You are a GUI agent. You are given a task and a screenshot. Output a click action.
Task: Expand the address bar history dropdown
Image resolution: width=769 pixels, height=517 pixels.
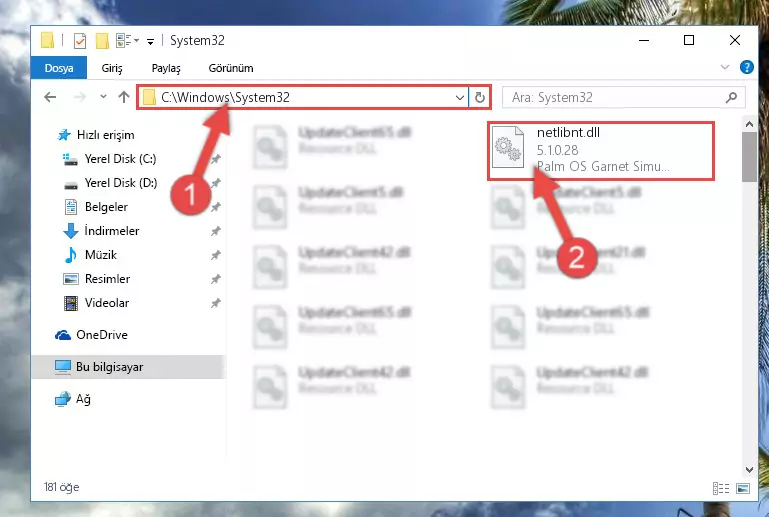(460, 98)
